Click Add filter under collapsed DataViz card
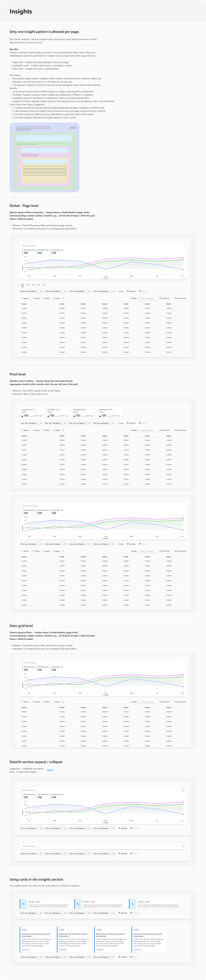The height and width of the screenshot is (980, 206). [122, 854]
